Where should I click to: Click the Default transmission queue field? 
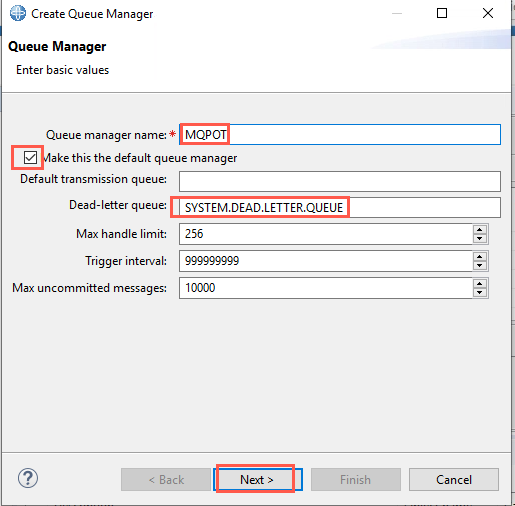click(340, 181)
